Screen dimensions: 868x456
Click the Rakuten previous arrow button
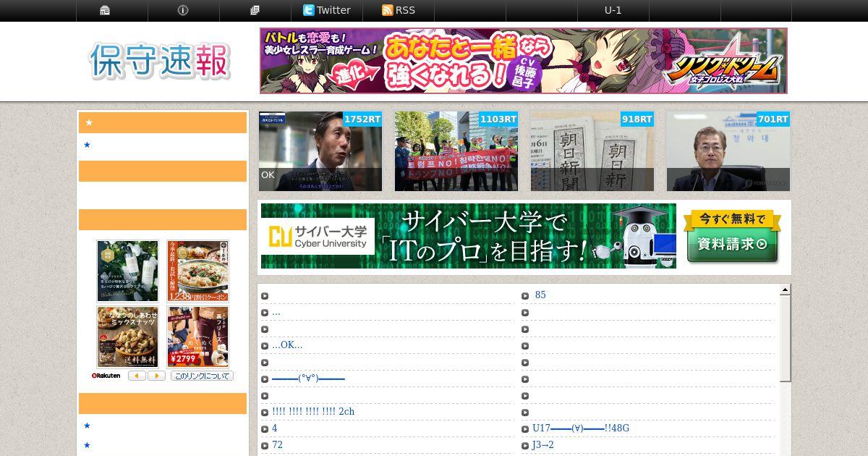pos(137,376)
